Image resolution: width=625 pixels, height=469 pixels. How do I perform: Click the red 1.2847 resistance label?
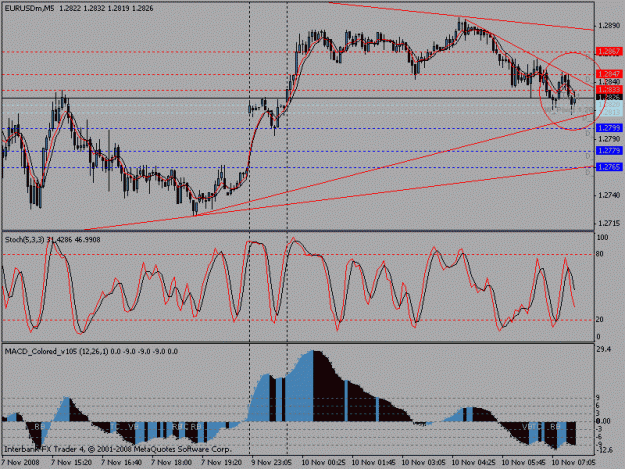609,74
